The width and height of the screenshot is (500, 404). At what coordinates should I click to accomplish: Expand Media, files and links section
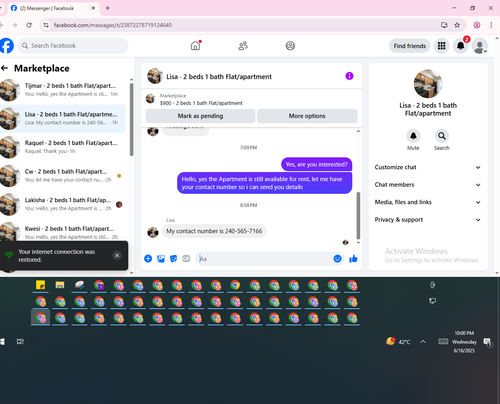(428, 202)
